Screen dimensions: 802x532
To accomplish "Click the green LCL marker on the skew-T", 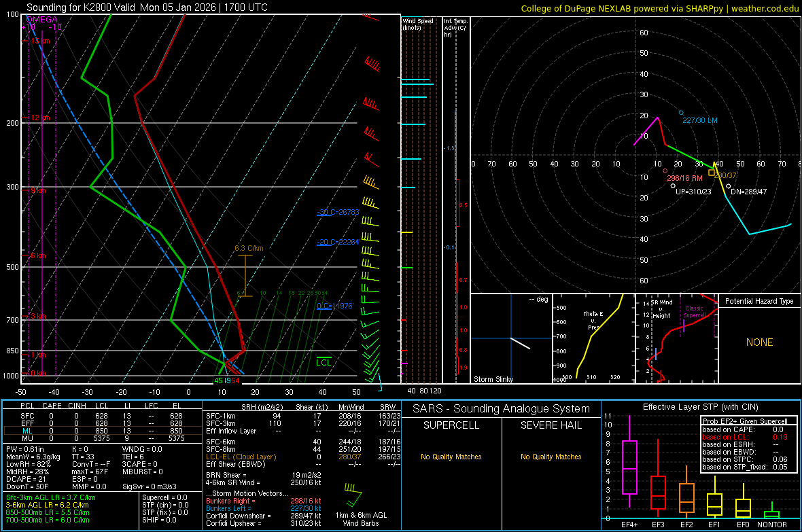I will [324, 361].
